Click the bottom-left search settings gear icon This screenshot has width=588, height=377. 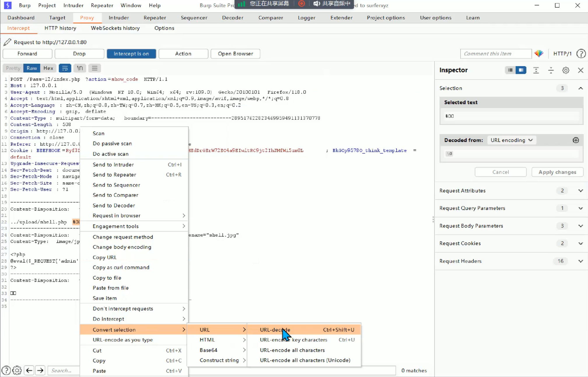(x=17, y=370)
